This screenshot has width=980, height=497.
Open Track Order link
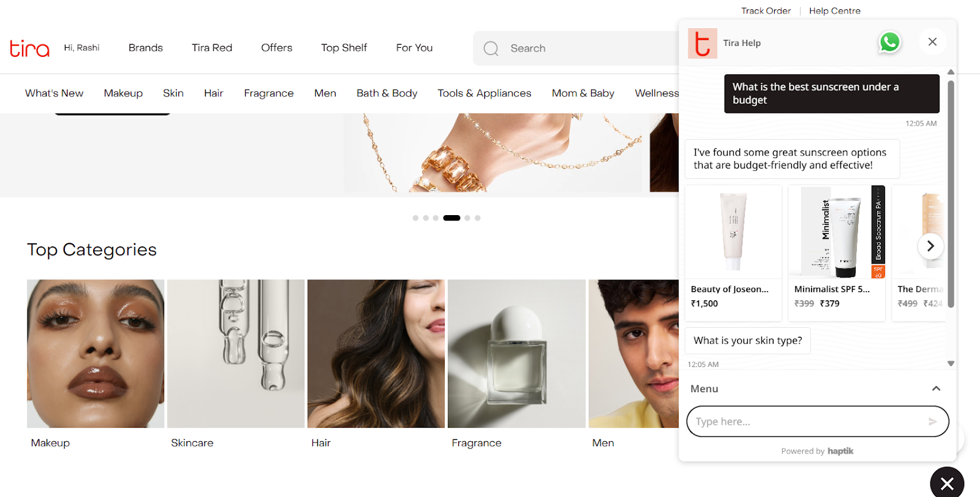coord(766,11)
